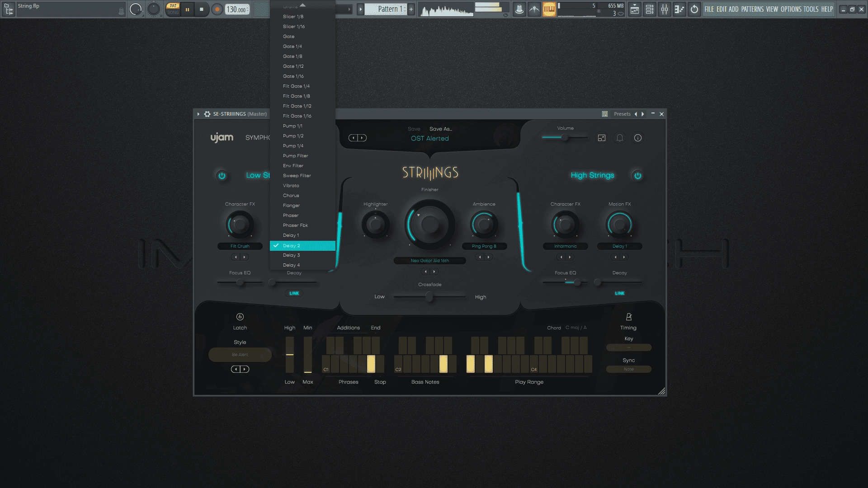The width and height of the screenshot is (868, 488).
Task: Open the preset grid icon beside Presets
Action: point(605,114)
